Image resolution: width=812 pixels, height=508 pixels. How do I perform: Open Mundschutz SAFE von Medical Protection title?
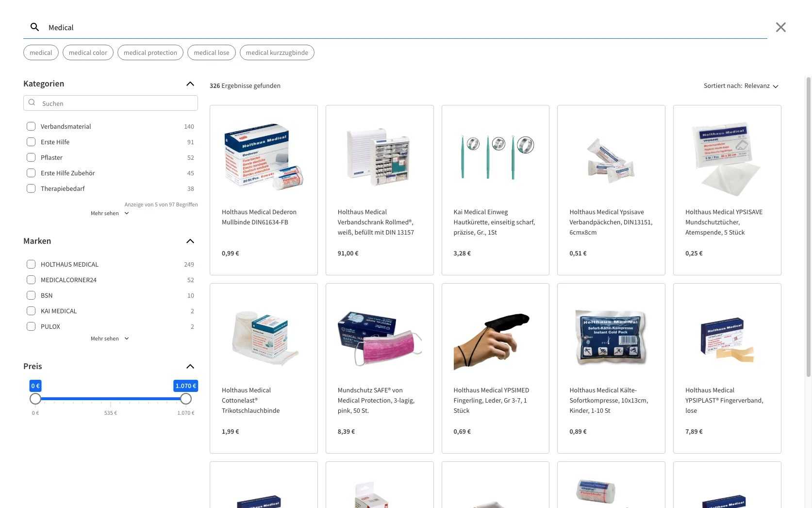[376, 401]
